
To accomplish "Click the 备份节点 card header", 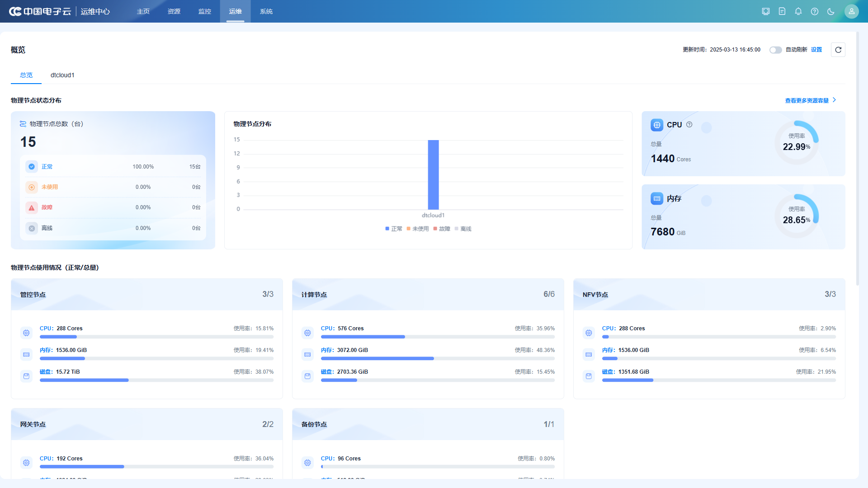I will 428,424.
